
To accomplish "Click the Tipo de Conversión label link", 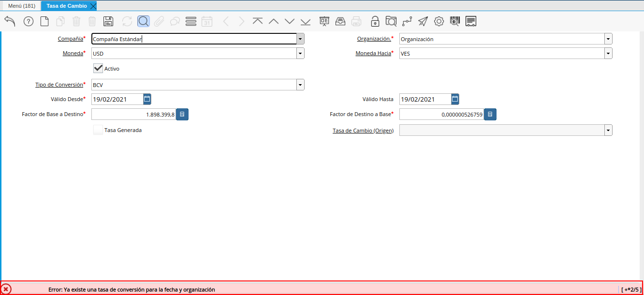I will pyautogui.click(x=59, y=84).
